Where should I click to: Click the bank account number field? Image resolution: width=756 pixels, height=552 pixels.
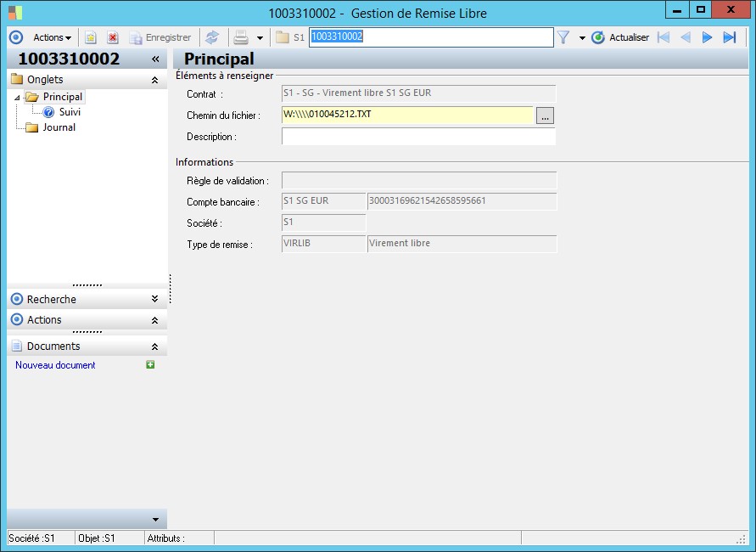(x=462, y=201)
